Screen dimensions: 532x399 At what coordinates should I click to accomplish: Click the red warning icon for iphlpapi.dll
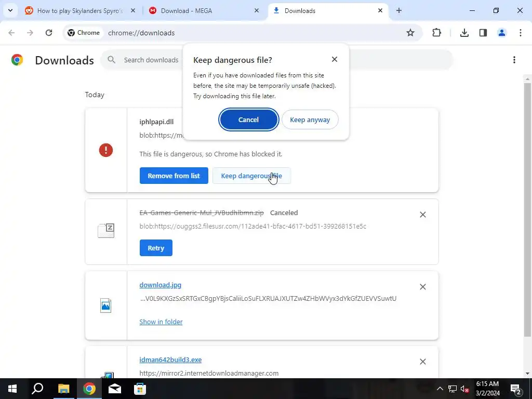point(106,150)
